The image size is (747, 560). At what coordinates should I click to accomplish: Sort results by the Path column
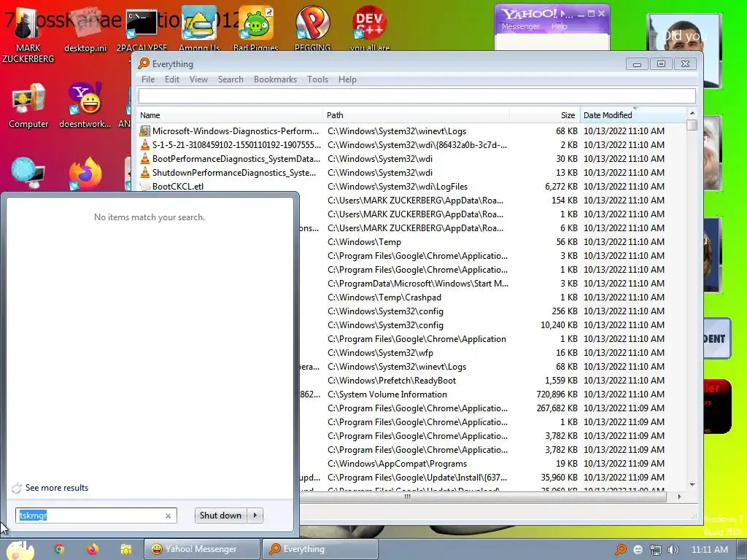417,115
